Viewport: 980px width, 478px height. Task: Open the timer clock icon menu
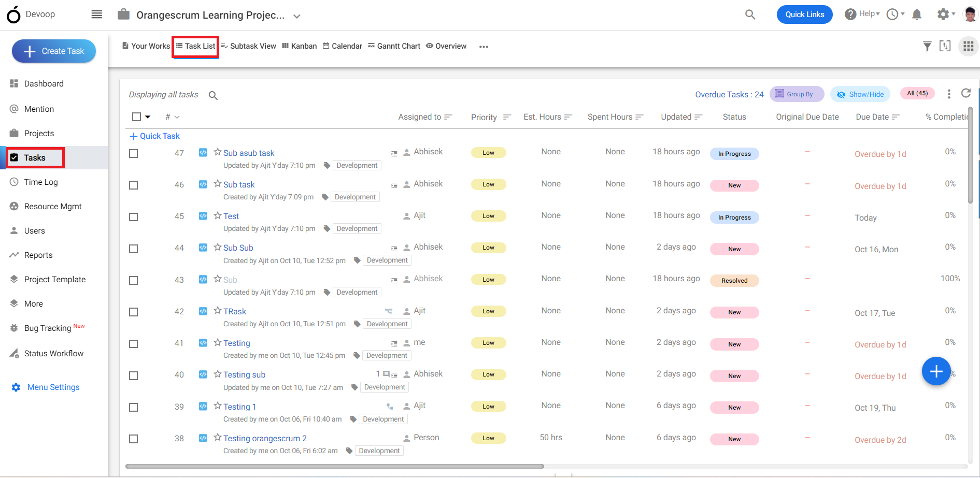click(895, 15)
